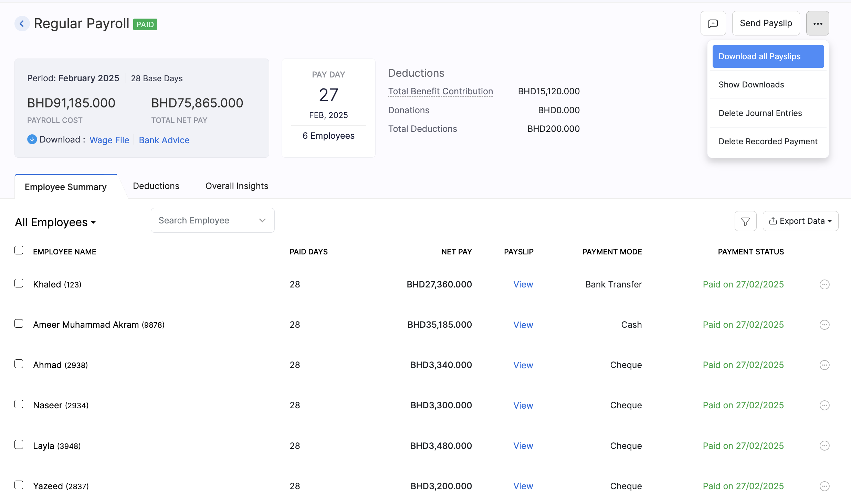Switch to the Deductions tab
The height and width of the screenshot is (504, 851).
[156, 186]
